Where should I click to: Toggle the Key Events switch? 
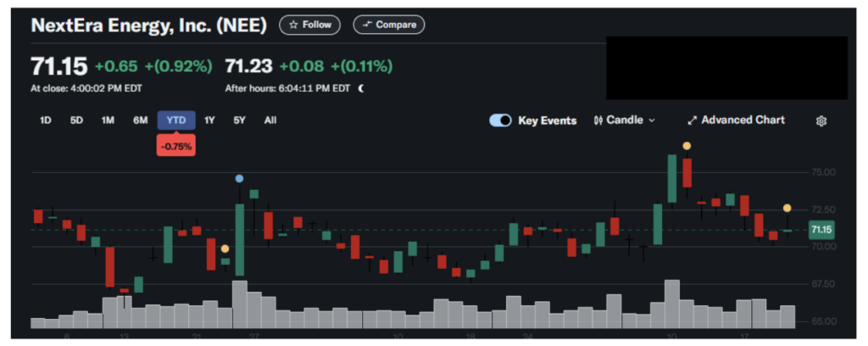[500, 120]
